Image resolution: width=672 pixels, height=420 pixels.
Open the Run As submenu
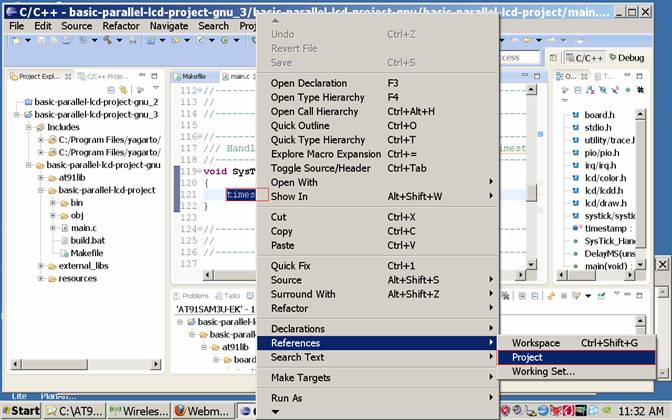(378, 398)
